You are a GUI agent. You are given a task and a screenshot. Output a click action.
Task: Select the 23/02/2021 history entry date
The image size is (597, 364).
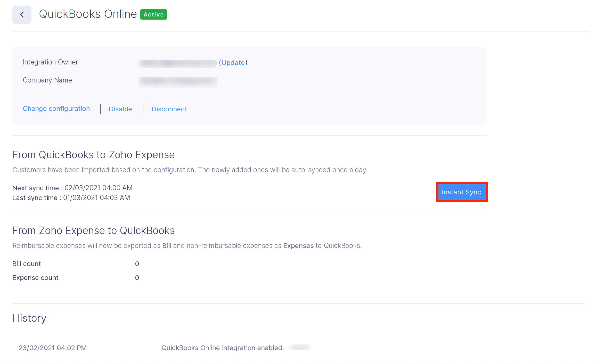[53, 348]
